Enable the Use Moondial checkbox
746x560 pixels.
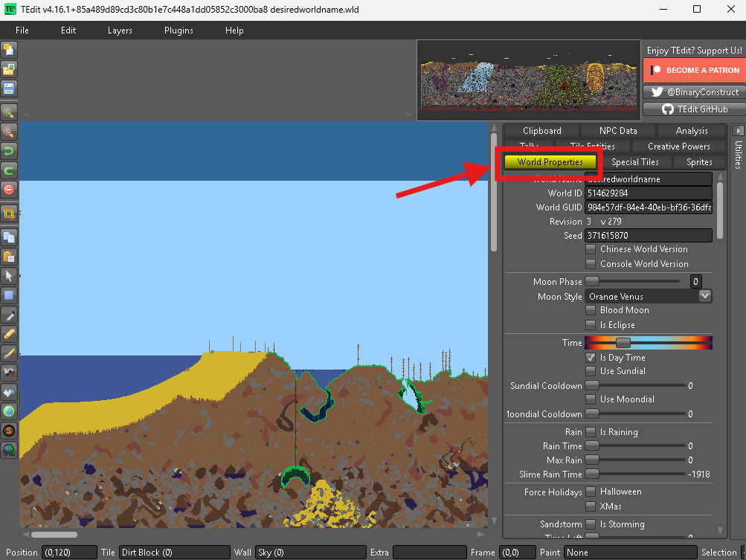pyautogui.click(x=591, y=399)
